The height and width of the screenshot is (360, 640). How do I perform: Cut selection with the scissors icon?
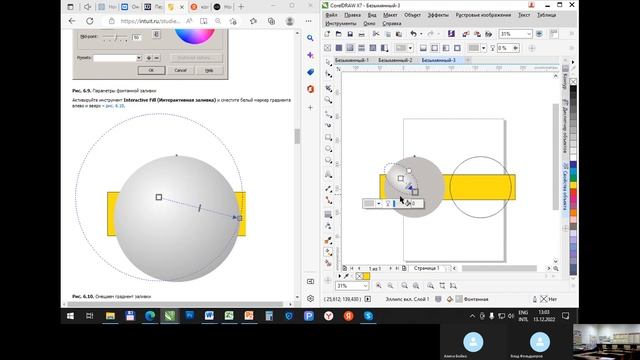pos(376,34)
